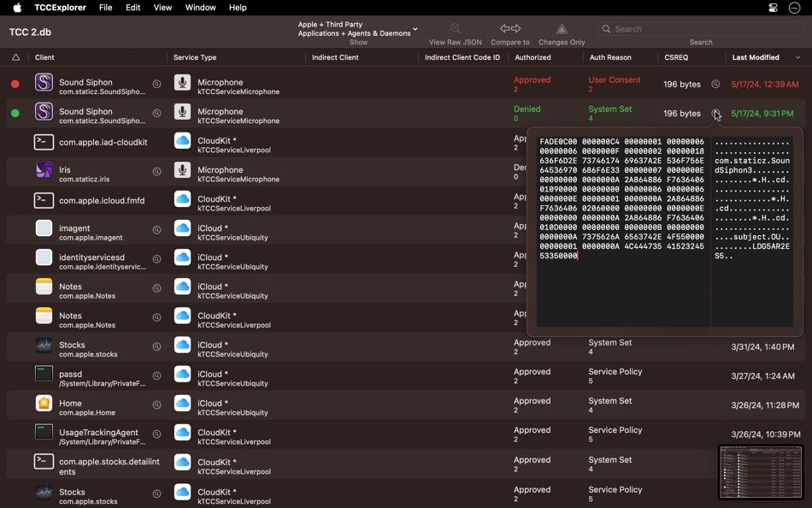Click the Stocks app icon in iCloud row
This screenshot has width=812, height=508.
[x=44, y=346]
